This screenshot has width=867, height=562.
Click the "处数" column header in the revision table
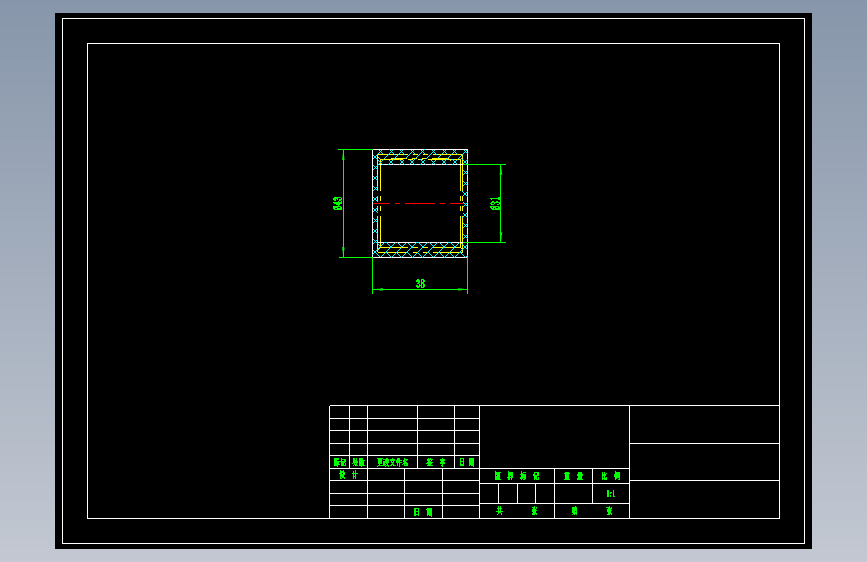coord(358,462)
